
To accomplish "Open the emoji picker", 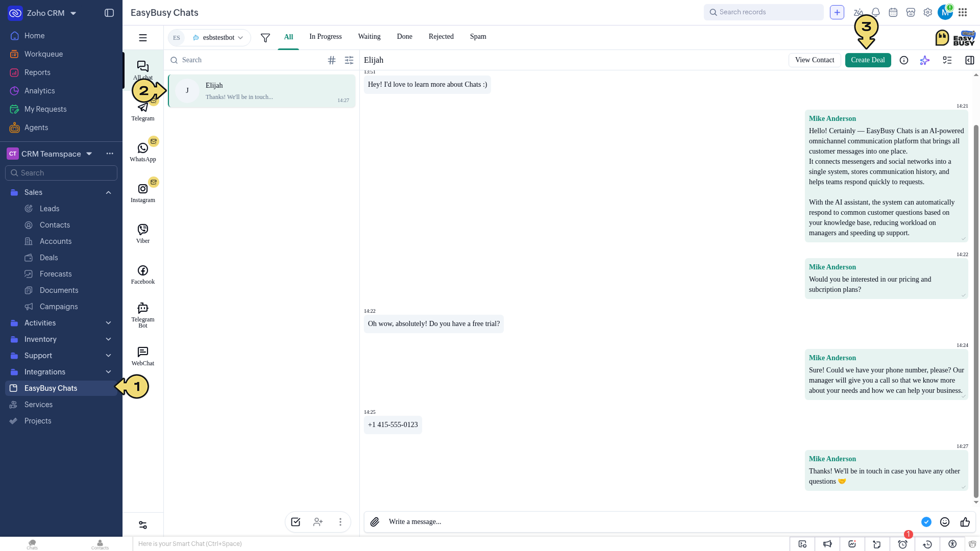I will (945, 522).
